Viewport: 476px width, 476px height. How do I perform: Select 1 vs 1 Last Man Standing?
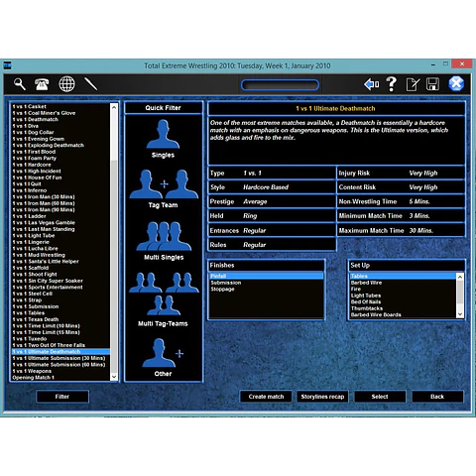60,229
